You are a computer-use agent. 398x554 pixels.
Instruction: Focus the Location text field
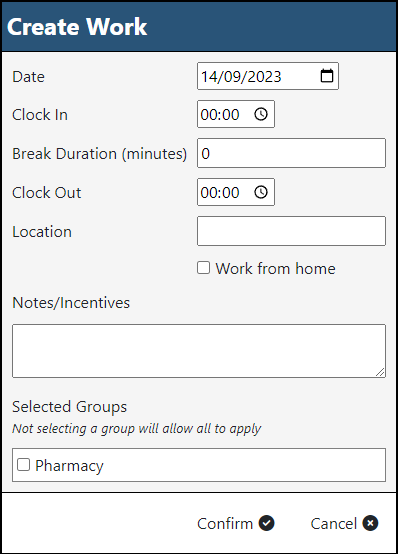click(x=291, y=231)
